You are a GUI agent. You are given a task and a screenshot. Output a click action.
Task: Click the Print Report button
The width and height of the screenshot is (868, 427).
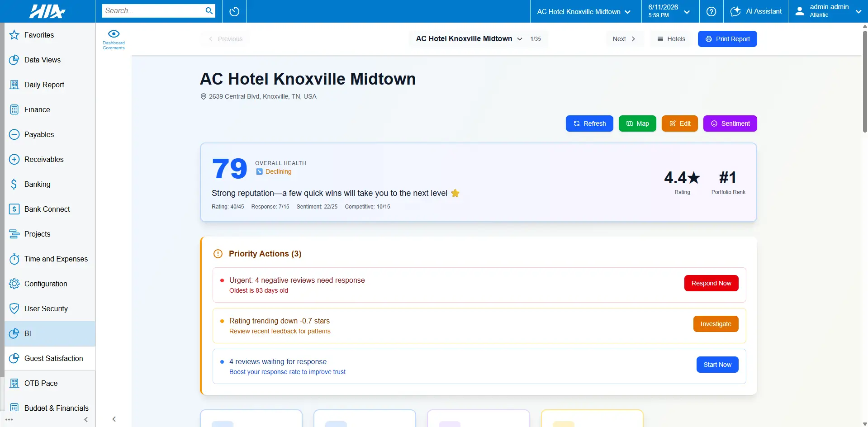[x=727, y=39]
